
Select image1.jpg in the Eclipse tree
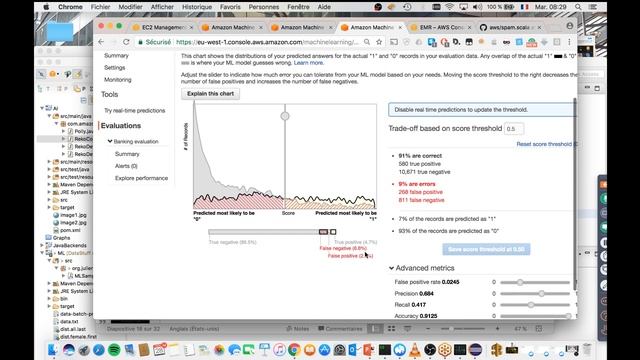[x=73, y=215]
